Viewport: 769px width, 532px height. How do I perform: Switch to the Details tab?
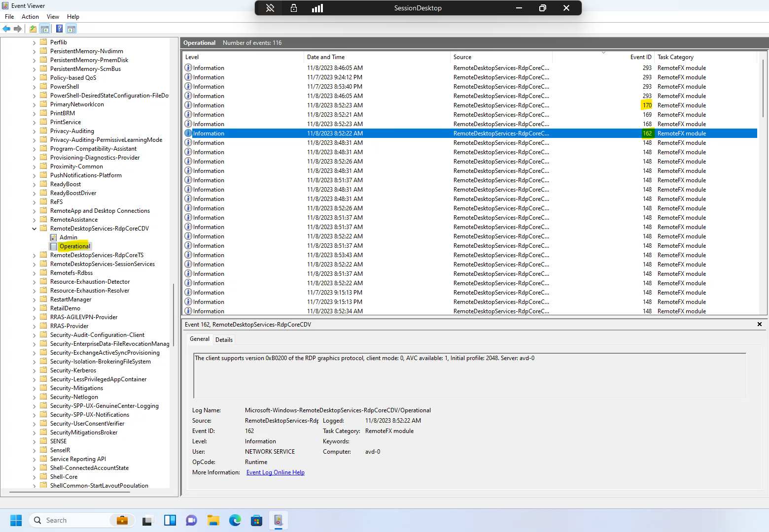pos(224,340)
